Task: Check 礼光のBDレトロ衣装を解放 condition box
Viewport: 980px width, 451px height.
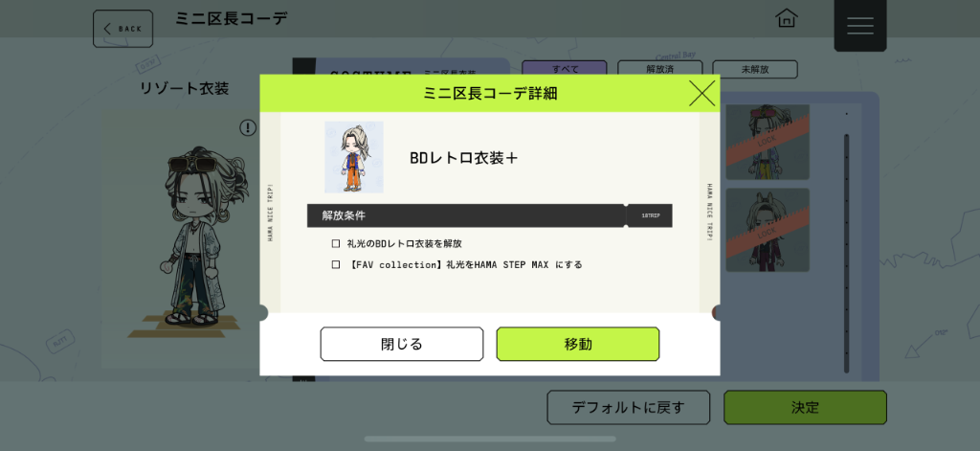Action: click(336, 243)
